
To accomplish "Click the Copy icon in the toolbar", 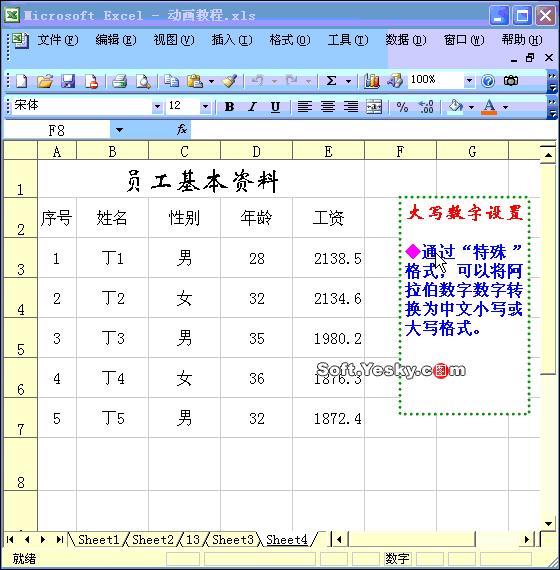I will click(x=171, y=81).
